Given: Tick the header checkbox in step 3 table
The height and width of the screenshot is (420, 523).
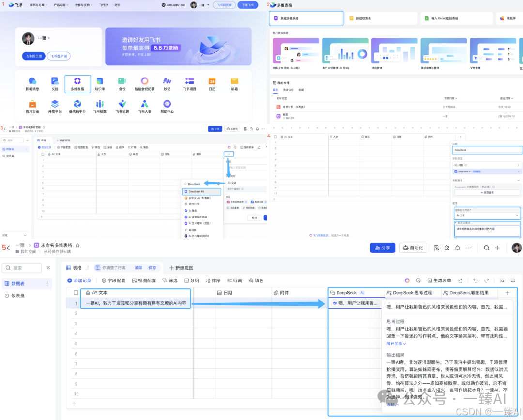Looking at the screenshot, I should tap(43, 154).
